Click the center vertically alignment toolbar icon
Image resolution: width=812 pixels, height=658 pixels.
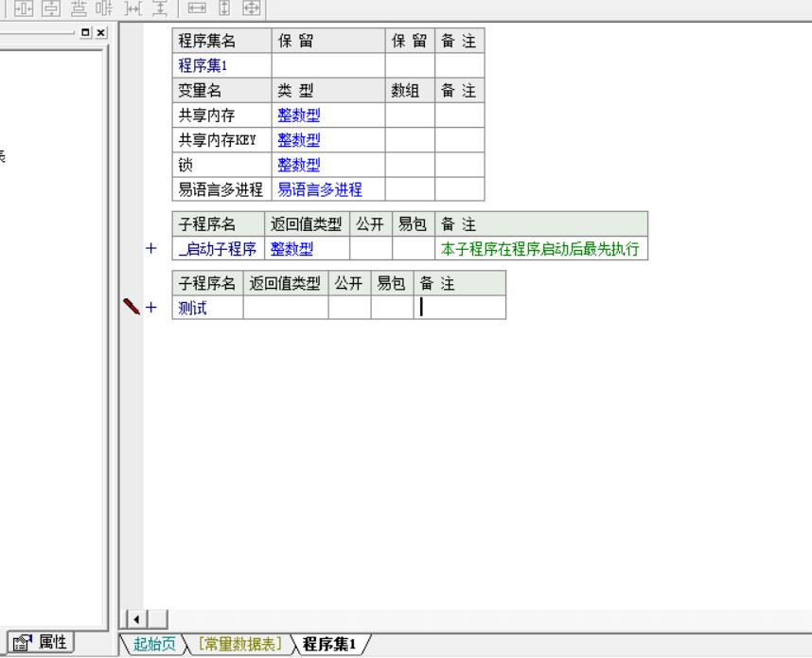pos(51,9)
